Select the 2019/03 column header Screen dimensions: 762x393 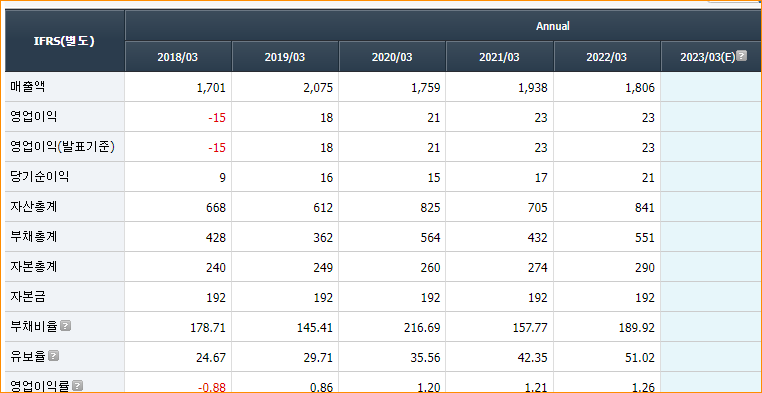tap(285, 57)
